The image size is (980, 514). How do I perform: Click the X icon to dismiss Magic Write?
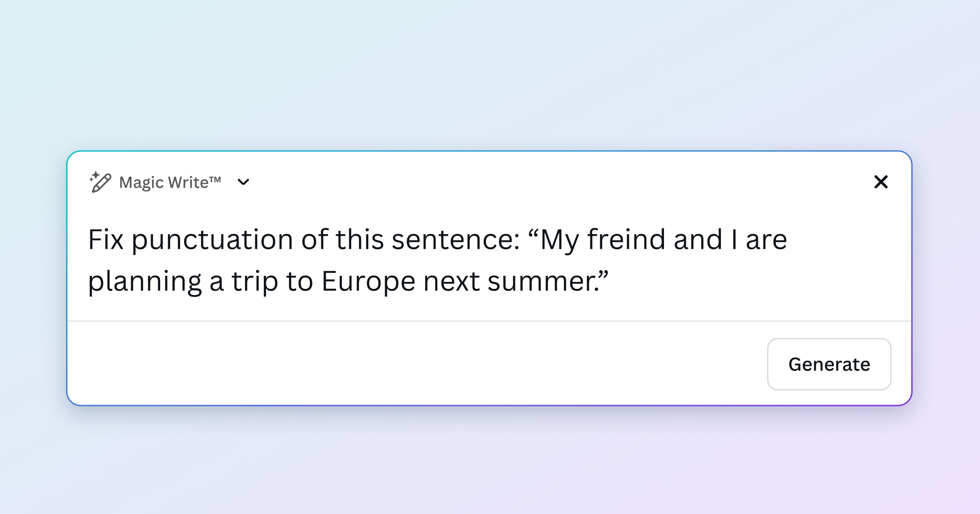pyautogui.click(x=881, y=182)
